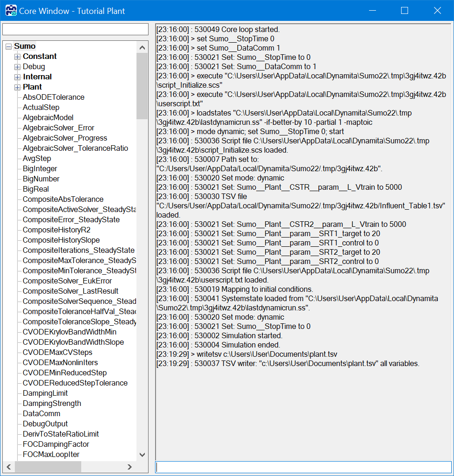Click the command input field at bottom
The image size is (454, 476).
tap(303, 467)
